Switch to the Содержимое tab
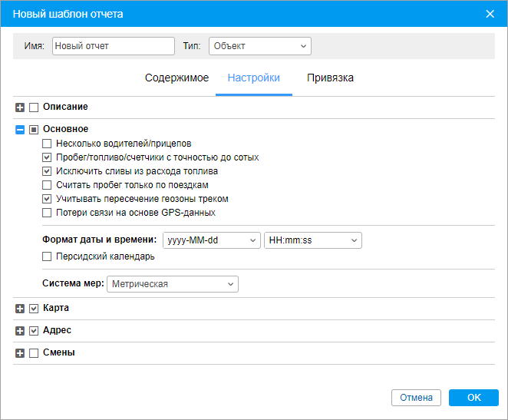The width and height of the screenshot is (508, 420). point(177,78)
